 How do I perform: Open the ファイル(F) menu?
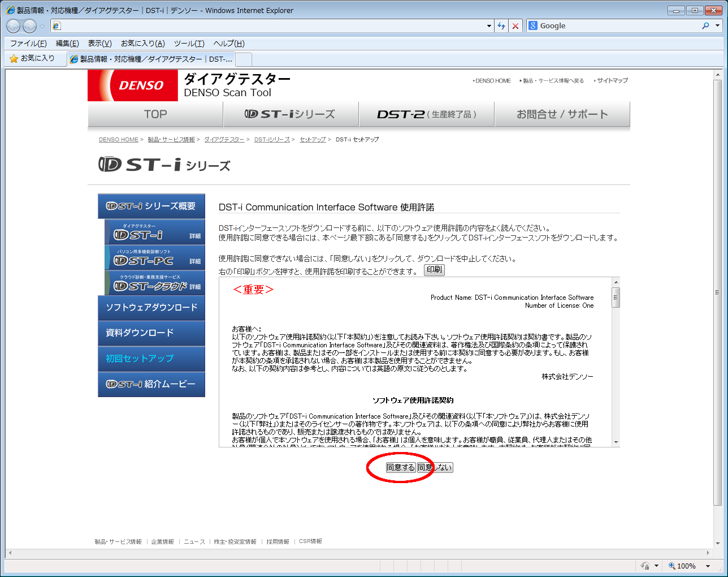click(x=28, y=44)
